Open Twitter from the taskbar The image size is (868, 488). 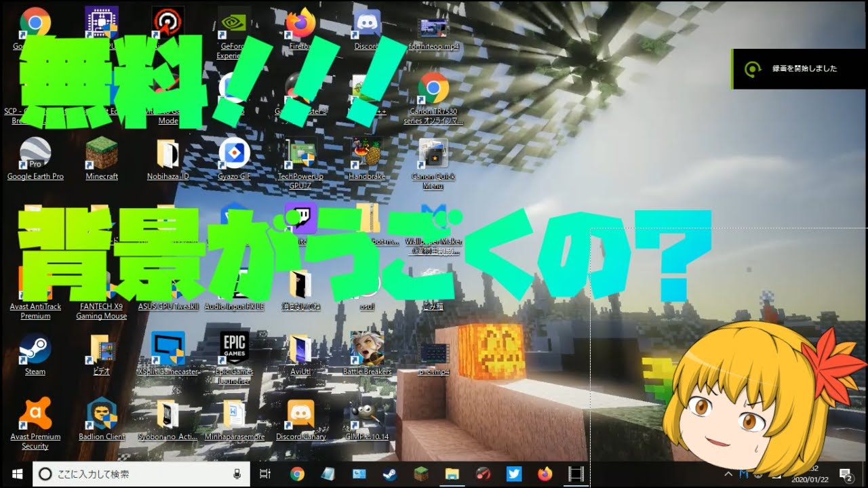click(x=514, y=474)
